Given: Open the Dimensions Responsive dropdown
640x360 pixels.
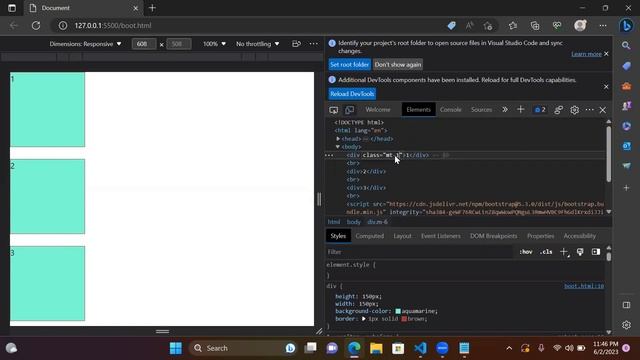Looking at the screenshot, I should 85,44.
